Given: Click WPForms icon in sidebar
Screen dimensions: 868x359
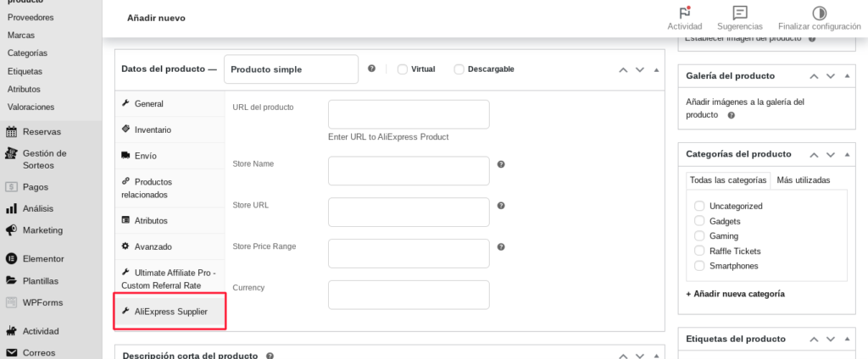Looking at the screenshot, I should tap(11, 302).
